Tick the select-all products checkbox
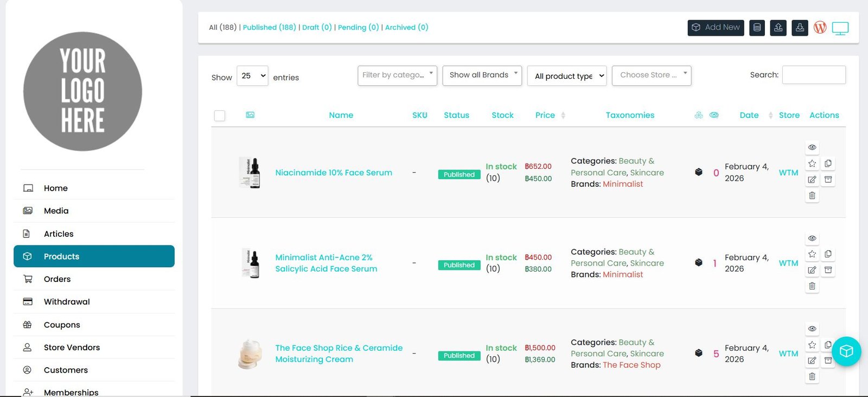 pyautogui.click(x=220, y=116)
